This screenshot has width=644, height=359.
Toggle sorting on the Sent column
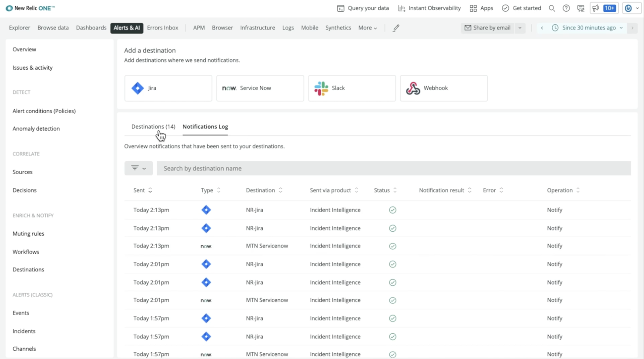tap(150, 190)
